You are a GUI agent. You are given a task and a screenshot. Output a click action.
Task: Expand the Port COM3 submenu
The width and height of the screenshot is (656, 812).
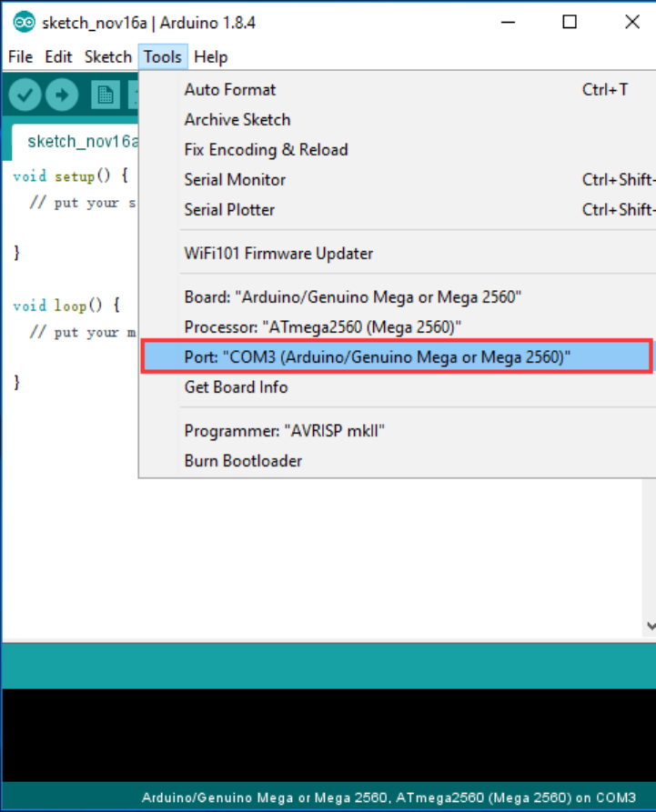point(397,356)
